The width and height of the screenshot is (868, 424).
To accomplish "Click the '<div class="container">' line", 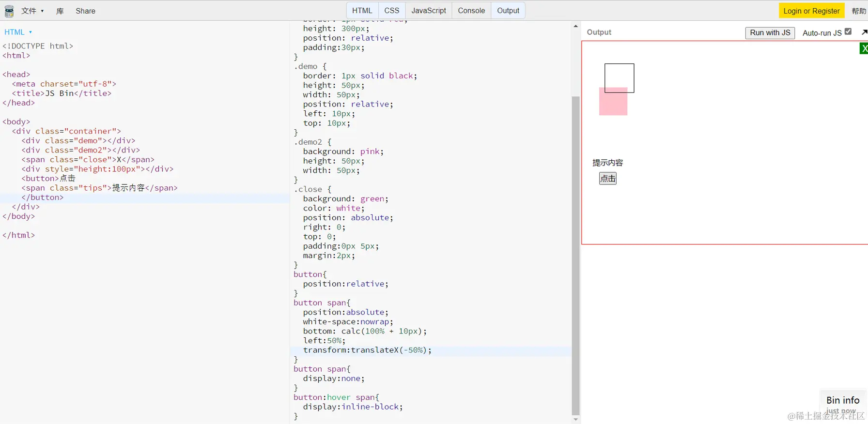I will click(x=66, y=131).
